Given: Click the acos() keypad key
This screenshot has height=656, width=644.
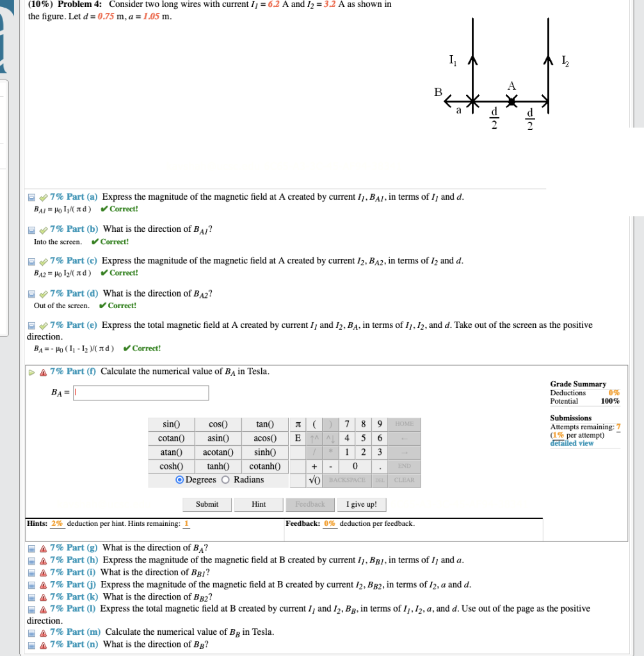Looking at the screenshot, I should click(x=266, y=438).
